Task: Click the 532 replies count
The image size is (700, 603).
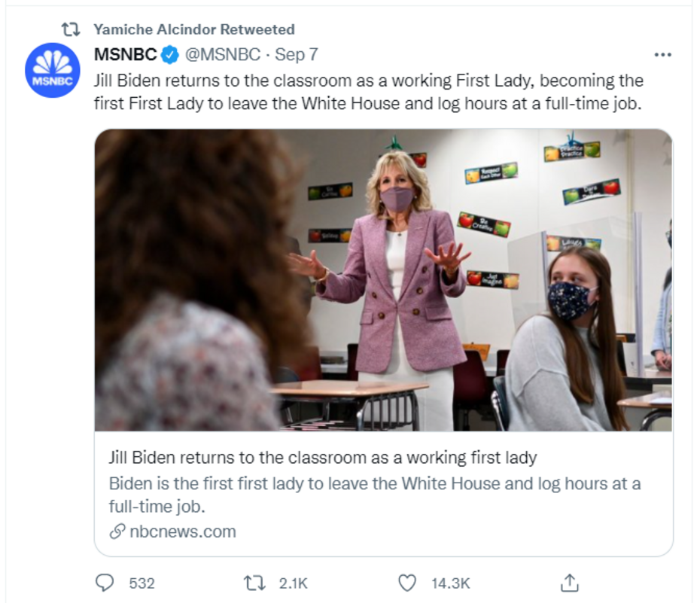Action: pyautogui.click(x=142, y=583)
